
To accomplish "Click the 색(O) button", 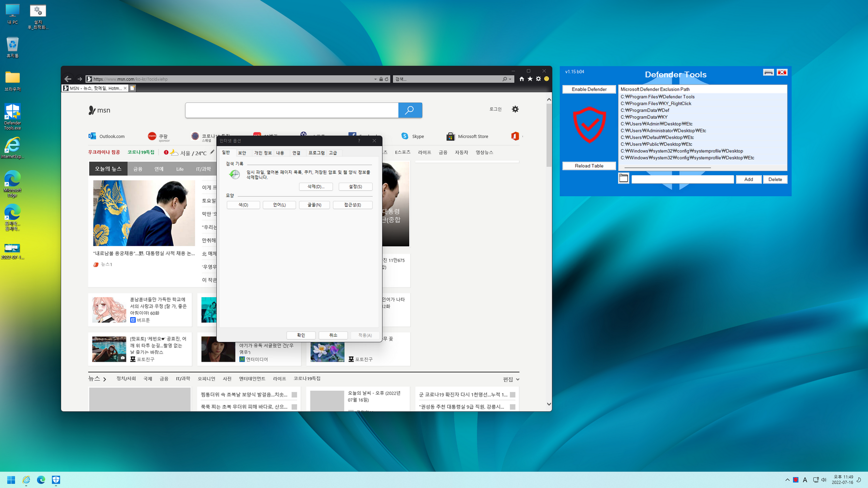I will (243, 205).
